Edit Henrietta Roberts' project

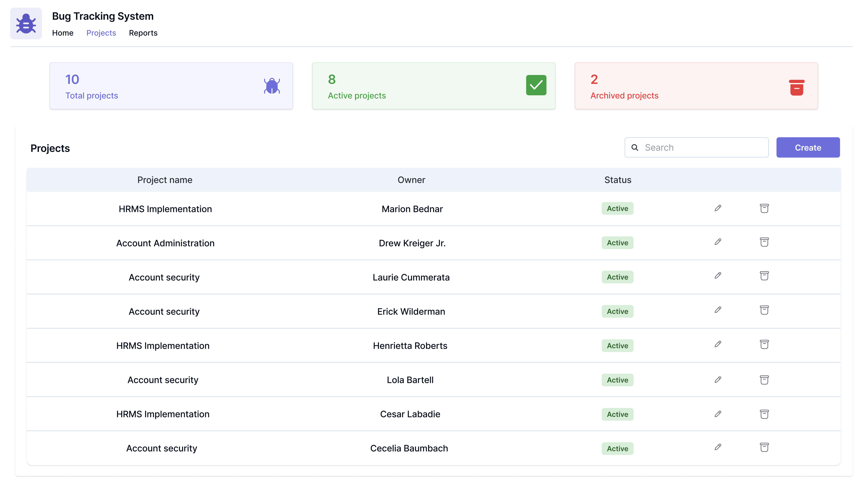[x=718, y=344]
